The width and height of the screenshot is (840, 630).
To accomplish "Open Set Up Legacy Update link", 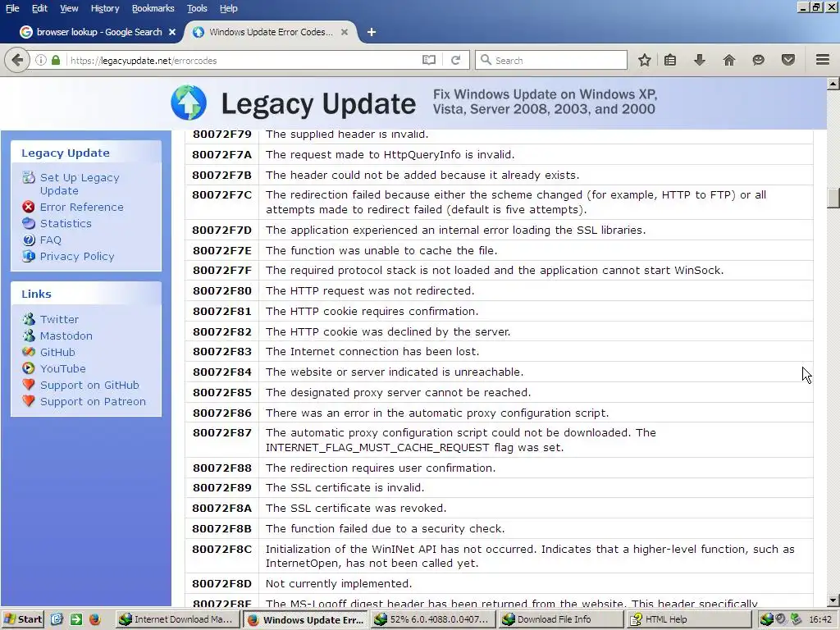I will point(80,184).
